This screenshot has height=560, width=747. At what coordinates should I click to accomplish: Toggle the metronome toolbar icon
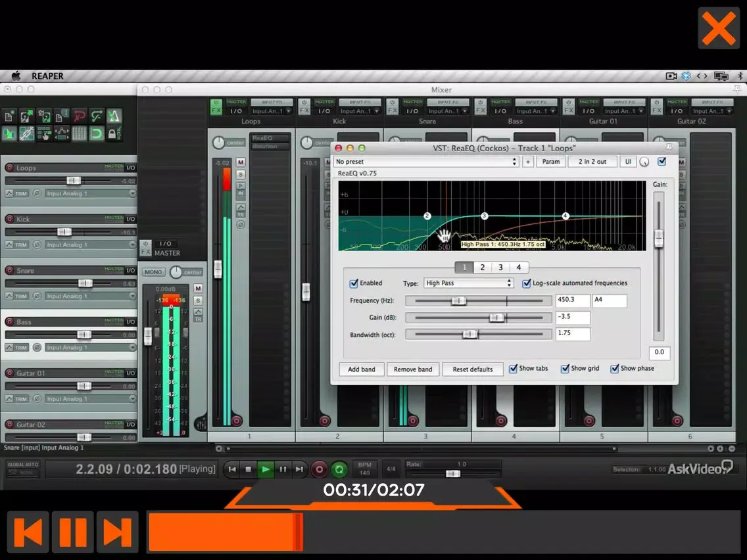click(114, 116)
